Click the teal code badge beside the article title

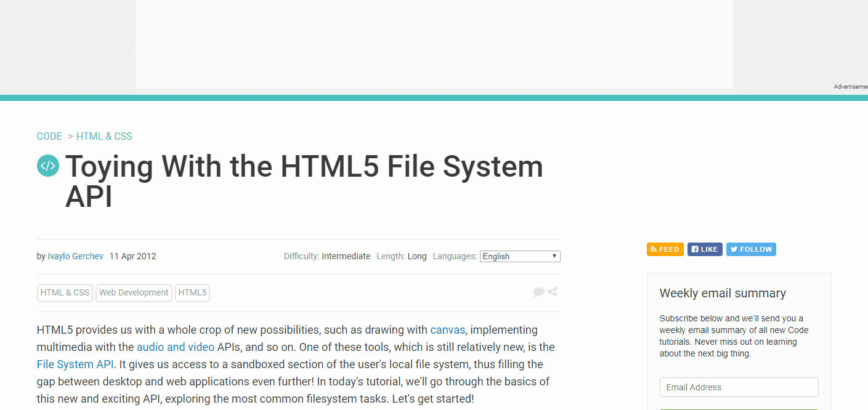pos(47,166)
